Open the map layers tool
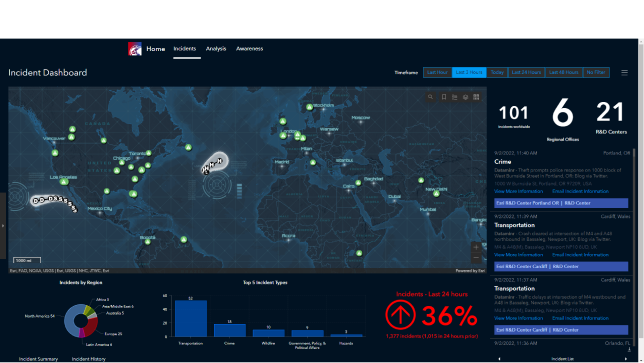644x363 pixels. coord(465,97)
